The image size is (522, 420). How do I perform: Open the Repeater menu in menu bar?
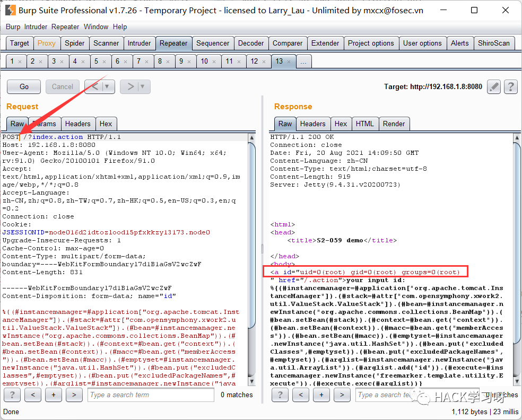pos(65,27)
